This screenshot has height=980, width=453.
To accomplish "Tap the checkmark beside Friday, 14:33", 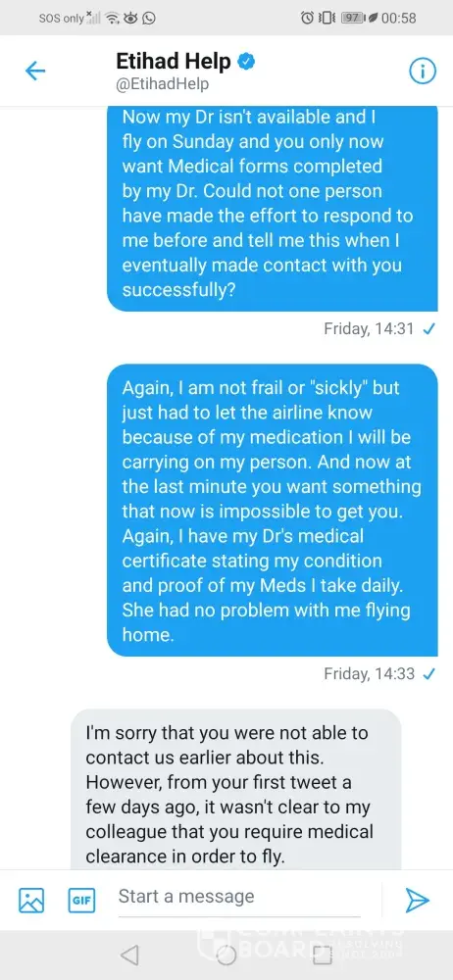I will (429, 674).
